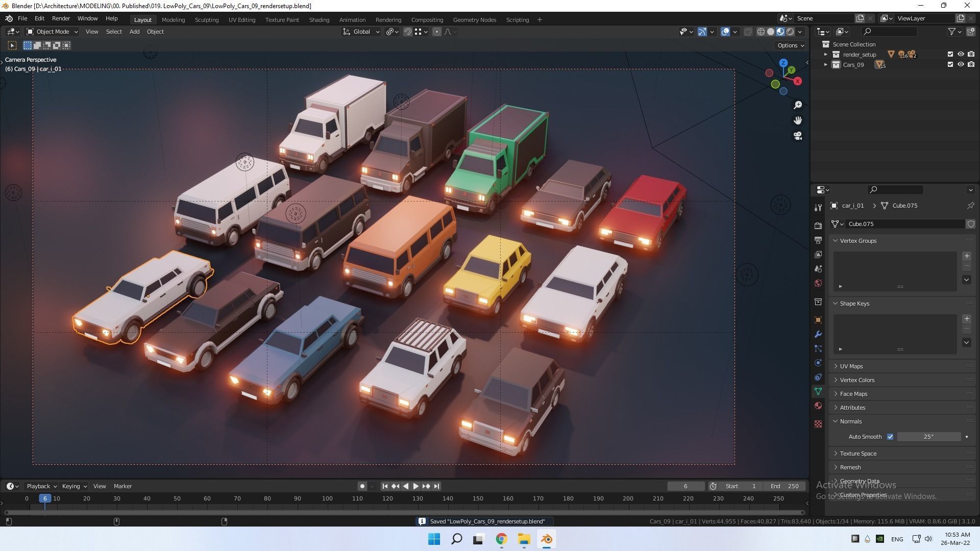The image size is (980, 551).
Task: Click fake user shield beside Cube.075
Action: 970,224
